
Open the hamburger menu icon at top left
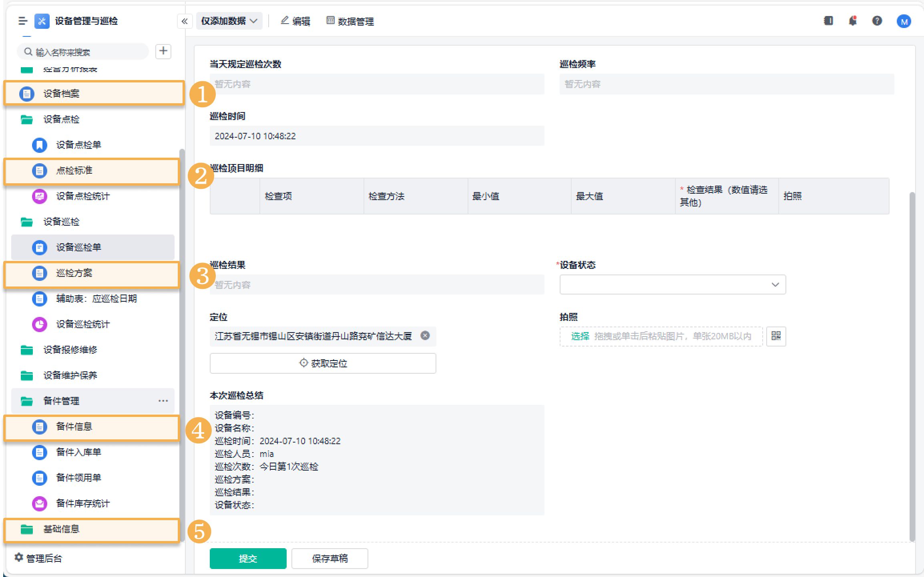[x=23, y=21]
